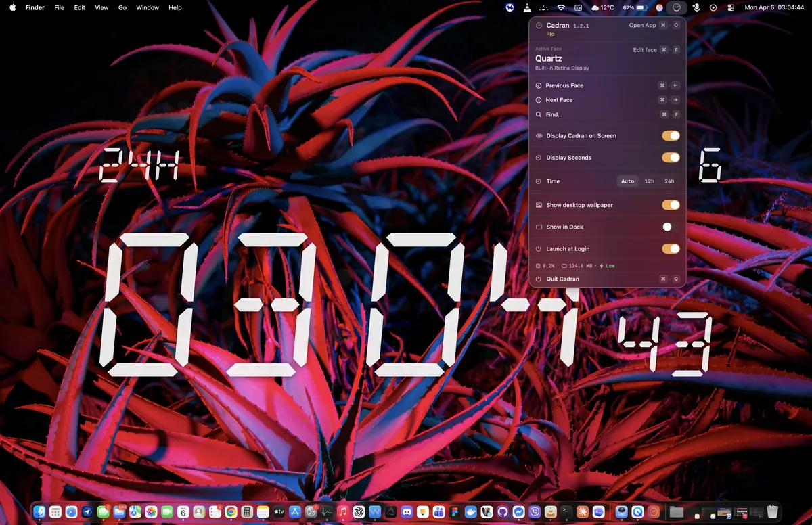Choose Find... in the Cadran menu
This screenshot has height=525, width=812.
[x=607, y=115]
